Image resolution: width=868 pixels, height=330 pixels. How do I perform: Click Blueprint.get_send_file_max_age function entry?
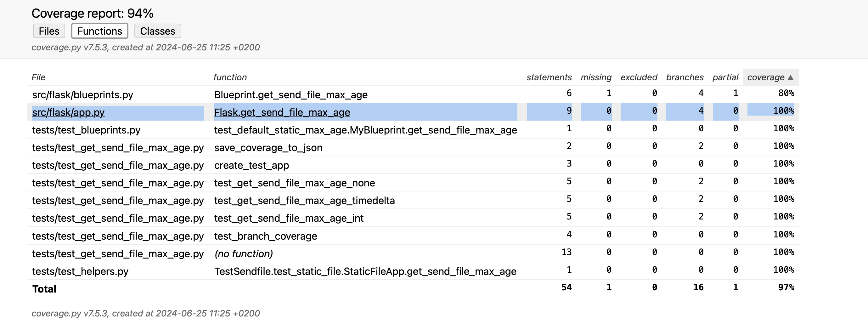[290, 95]
